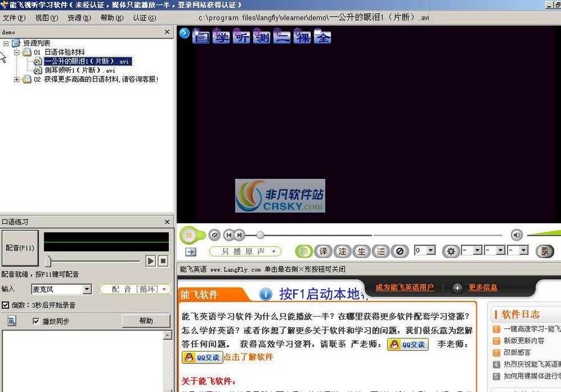
Task: Open the settings gear button in the player bar
Action: [x=451, y=251]
